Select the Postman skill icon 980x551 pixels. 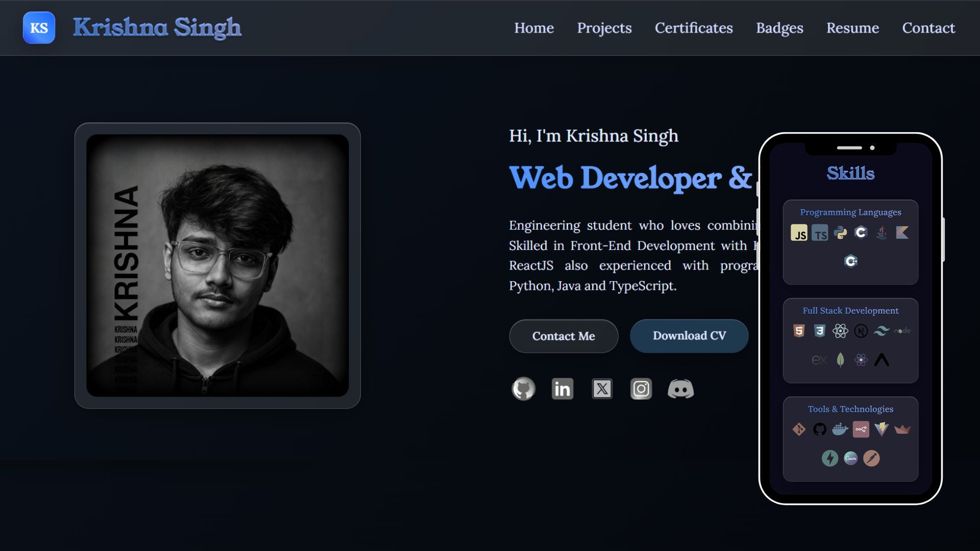[871, 458]
